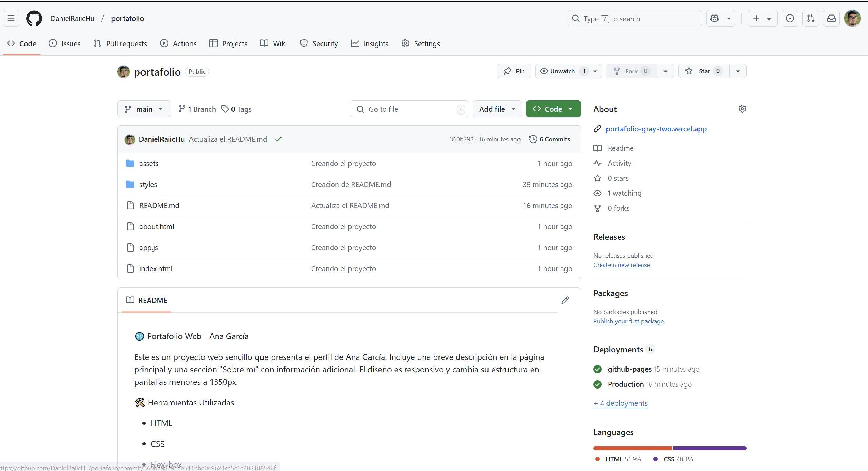Click the HTML segment of language bar
The image size is (868, 471).
pos(633,448)
